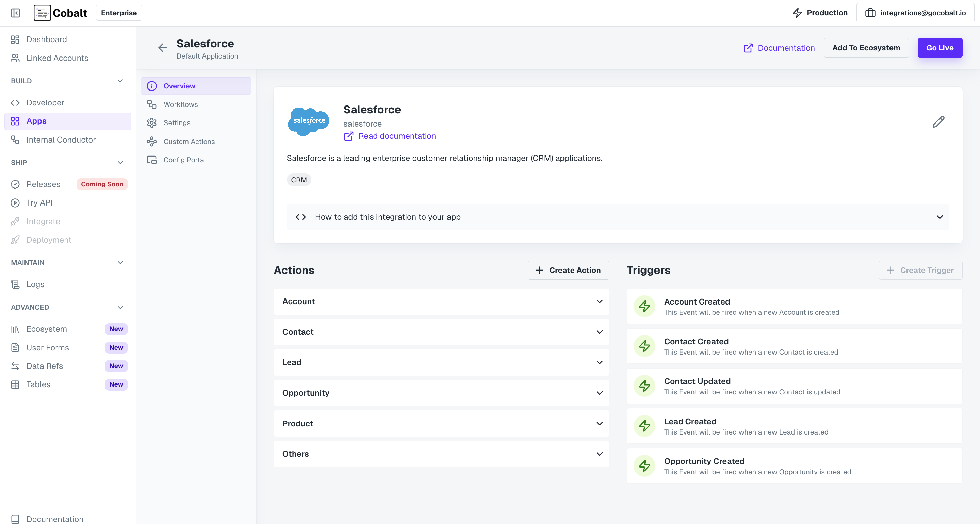Open Custom Actions in the Salesforce menu
This screenshot has height=524, width=980.
point(189,141)
